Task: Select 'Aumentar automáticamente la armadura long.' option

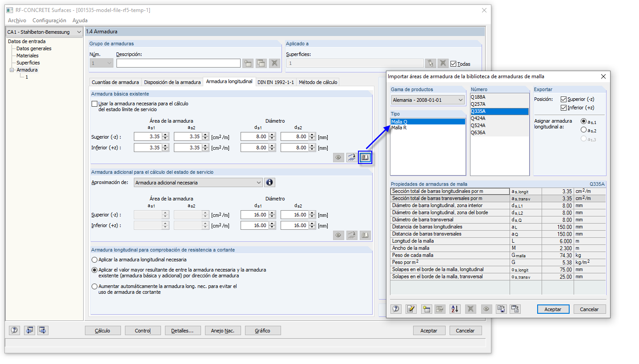Action: [x=94, y=287]
